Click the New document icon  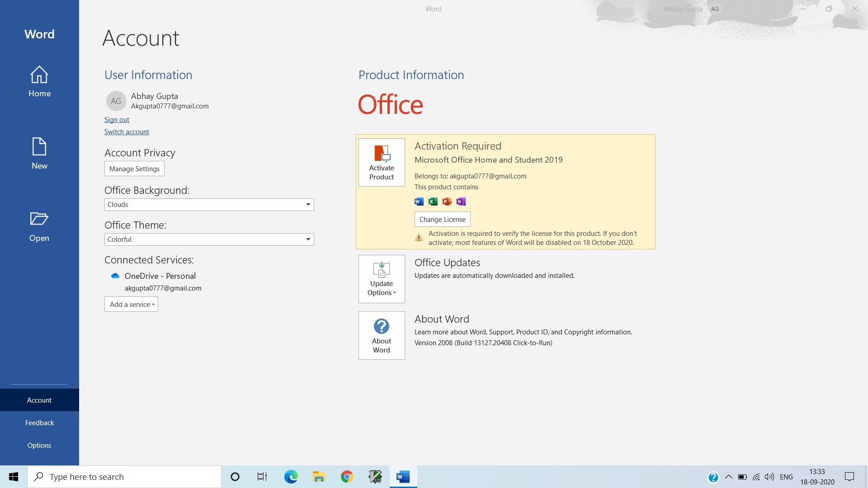39,147
